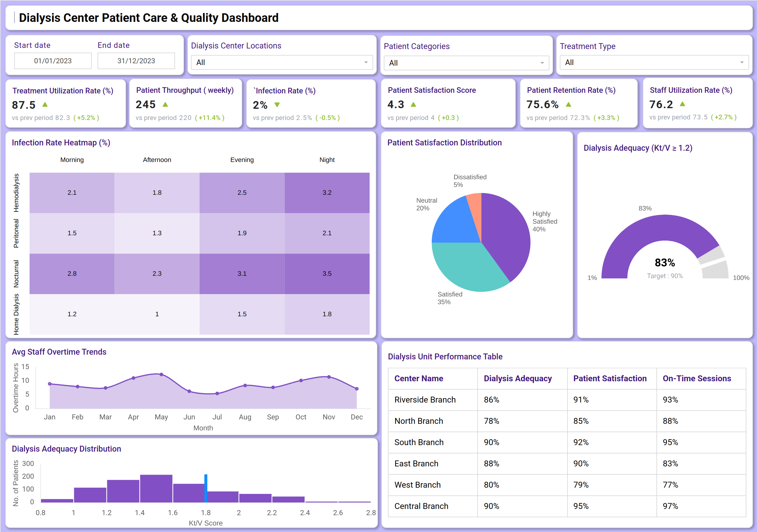This screenshot has height=532, width=757.
Task: Click the Start date field 01/01/2023
Action: (x=53, y=61)
